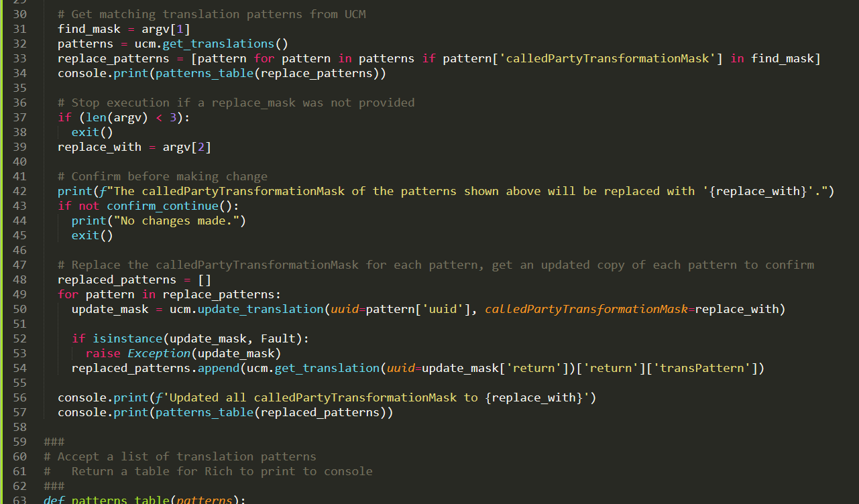Click the "Get matching translation patterns" comment
The height and width of the screenshot is (504, 859).
pyautogui.click(x=212, y=14)
